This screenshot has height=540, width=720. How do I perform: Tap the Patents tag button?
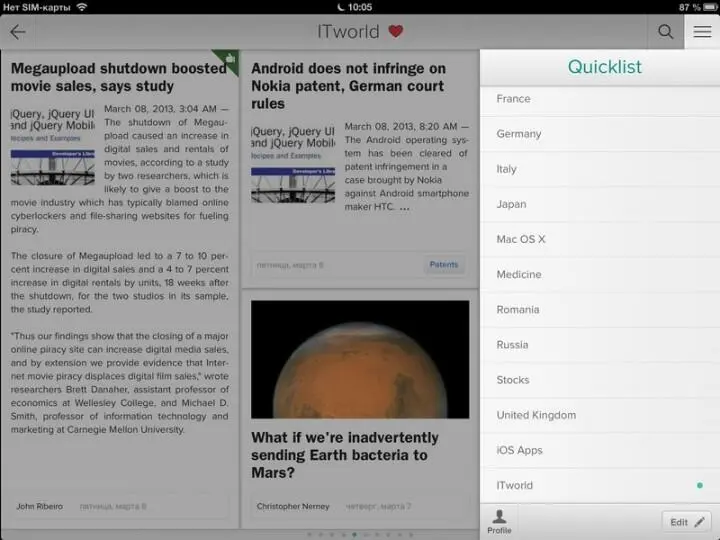[x=444, y=264]
